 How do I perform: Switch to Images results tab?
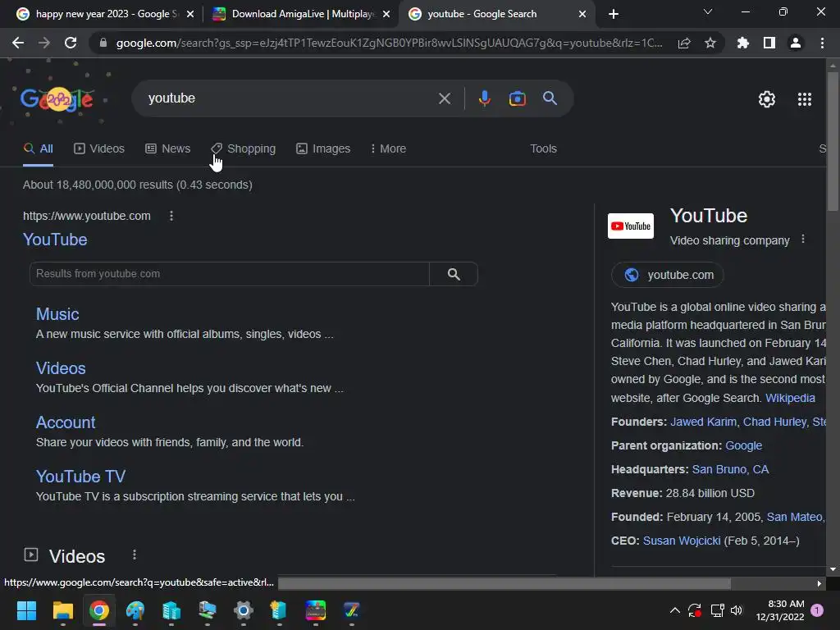pos(323,149)
